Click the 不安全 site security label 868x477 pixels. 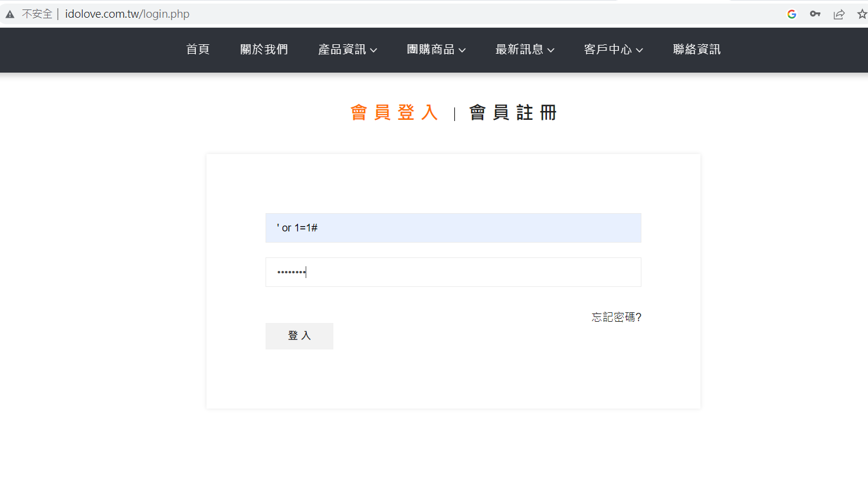pos(37,14)
